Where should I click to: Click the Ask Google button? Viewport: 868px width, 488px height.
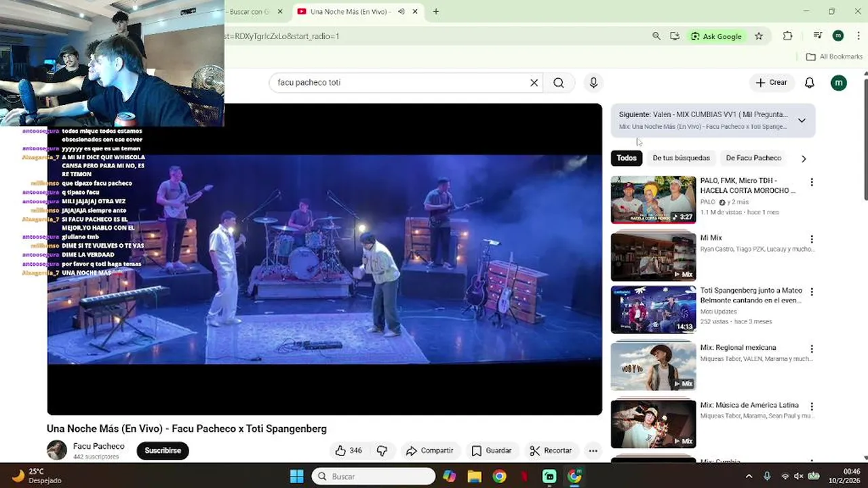716,36
